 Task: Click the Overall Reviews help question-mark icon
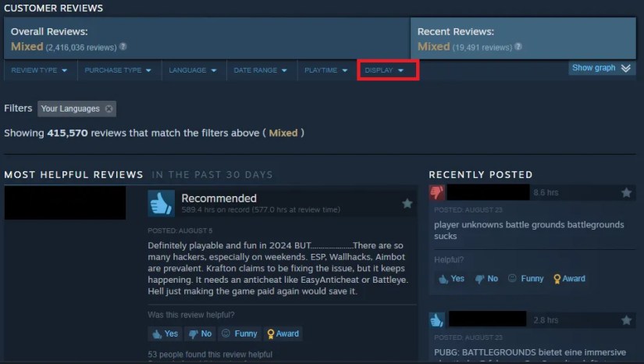pos(123,47)
